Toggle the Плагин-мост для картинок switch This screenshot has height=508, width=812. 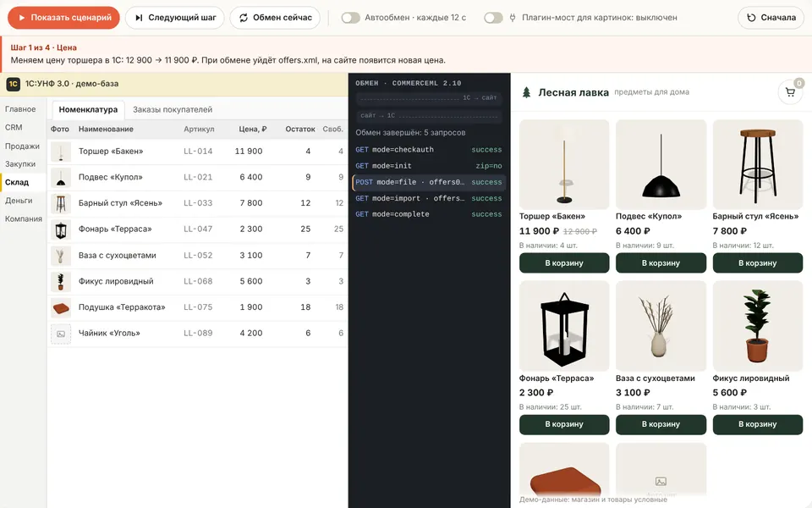493,18
